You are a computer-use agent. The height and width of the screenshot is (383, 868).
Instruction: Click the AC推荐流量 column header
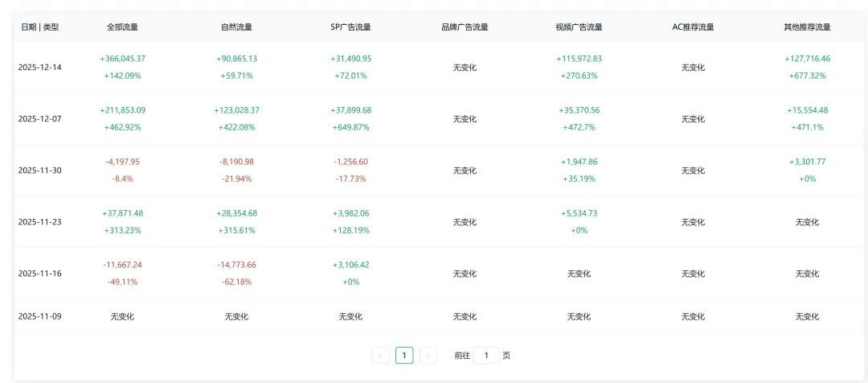pyautogui.click(x=693, y=27)
